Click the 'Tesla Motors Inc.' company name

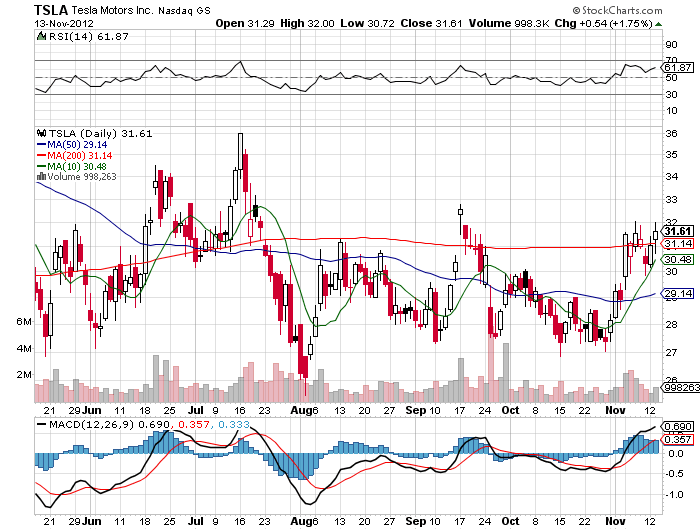112,10
